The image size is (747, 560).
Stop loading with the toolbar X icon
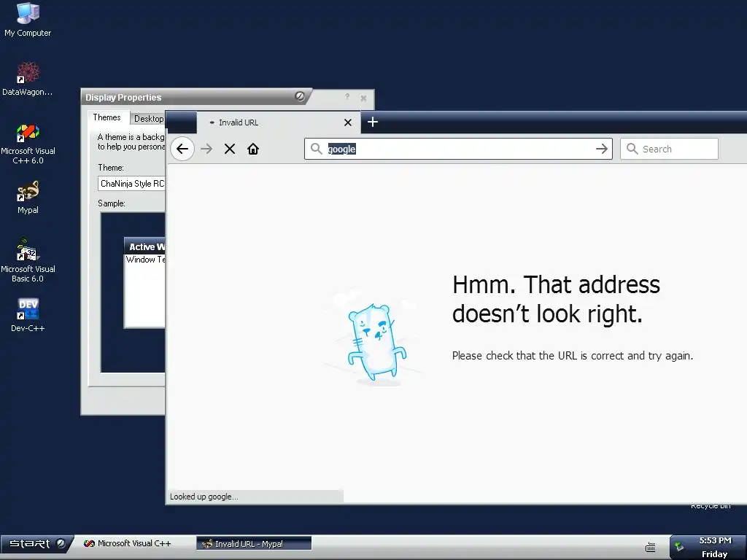click(x=230, y=149)
